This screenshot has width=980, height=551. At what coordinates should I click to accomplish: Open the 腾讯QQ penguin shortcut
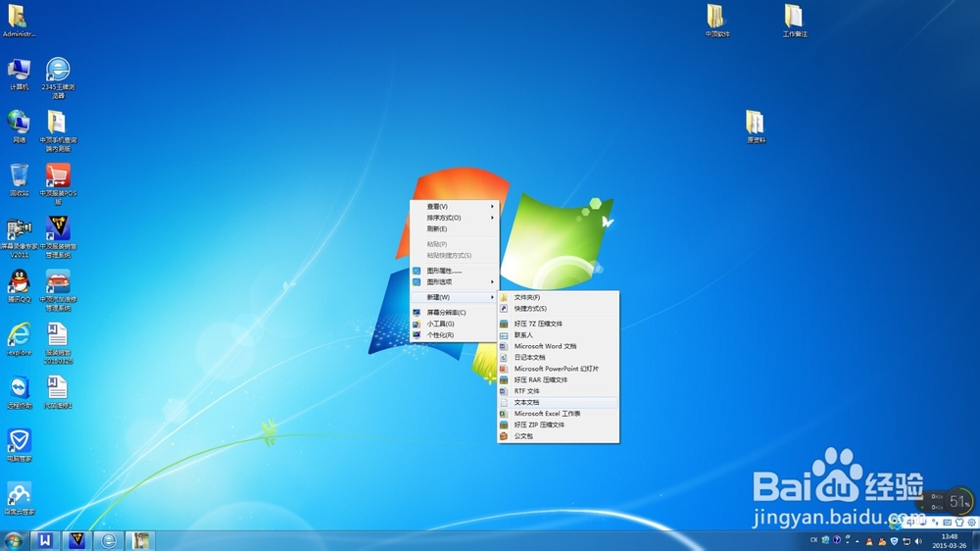click(20, 286)
